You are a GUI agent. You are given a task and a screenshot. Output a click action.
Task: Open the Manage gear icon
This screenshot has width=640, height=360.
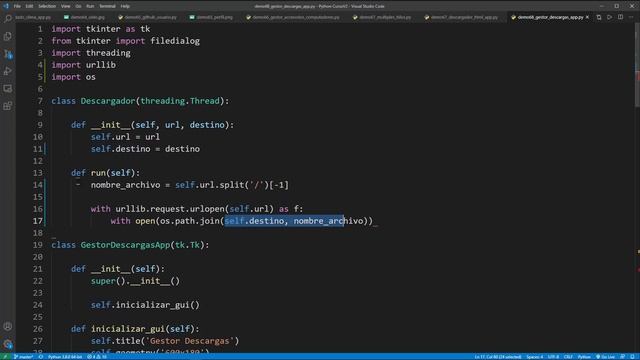click(7, 344)
